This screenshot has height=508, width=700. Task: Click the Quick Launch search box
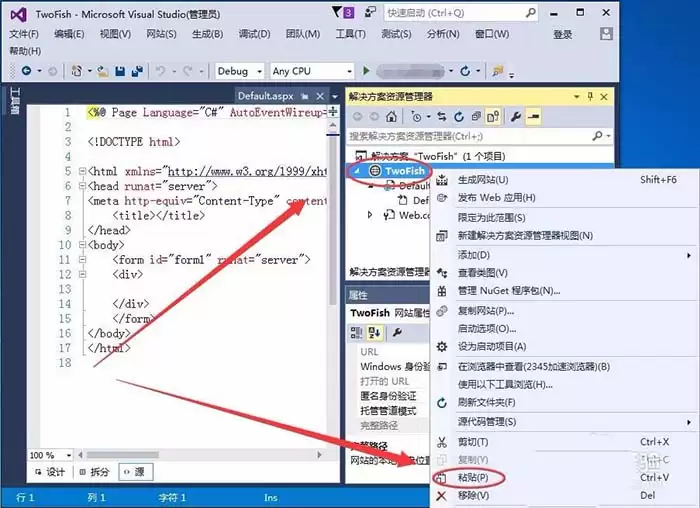click(x=460, y=13)
